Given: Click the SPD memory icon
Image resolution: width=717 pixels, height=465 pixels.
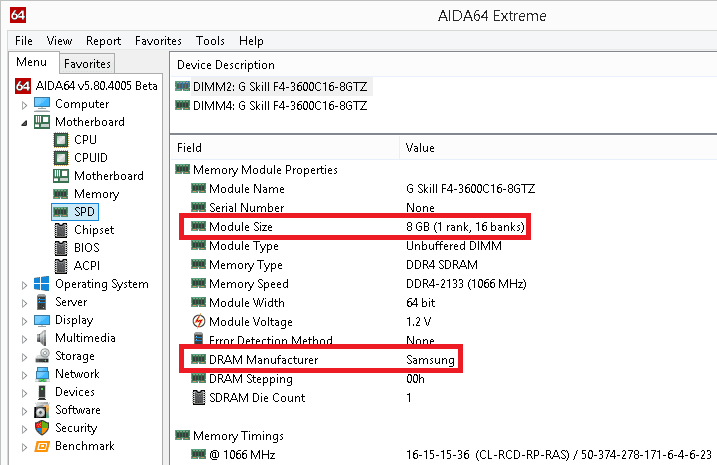Looking at the screenshot, I should click(x=60, y=212).
